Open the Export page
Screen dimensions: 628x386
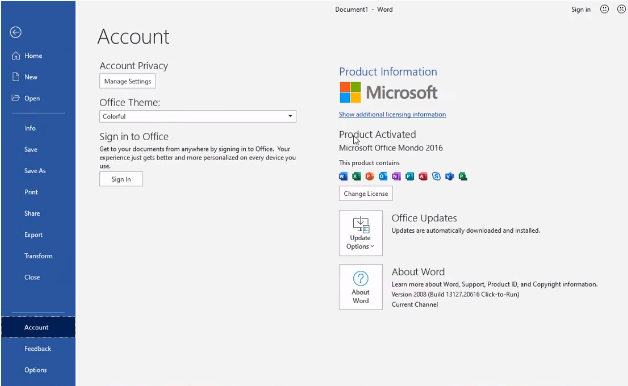pos(33,235)
